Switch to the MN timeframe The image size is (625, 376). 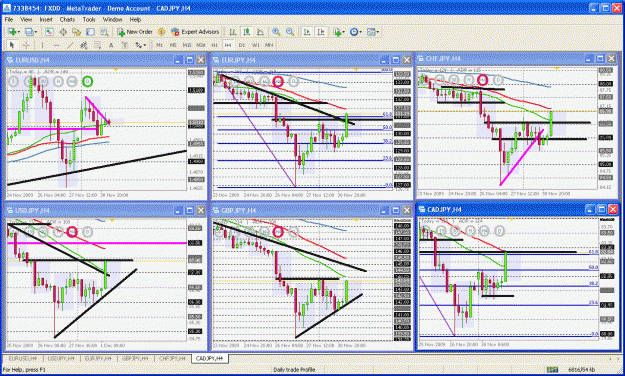269,45
